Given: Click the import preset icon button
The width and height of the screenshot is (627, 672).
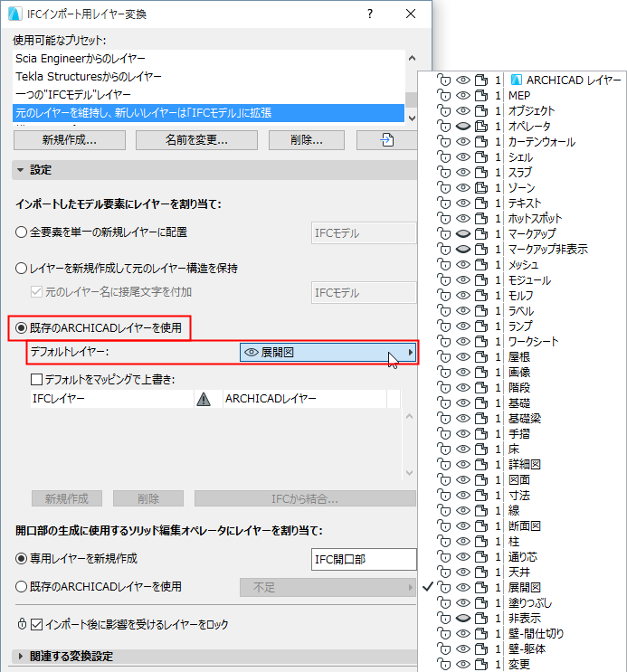Looking at the screenshot, I should point(387,140).
